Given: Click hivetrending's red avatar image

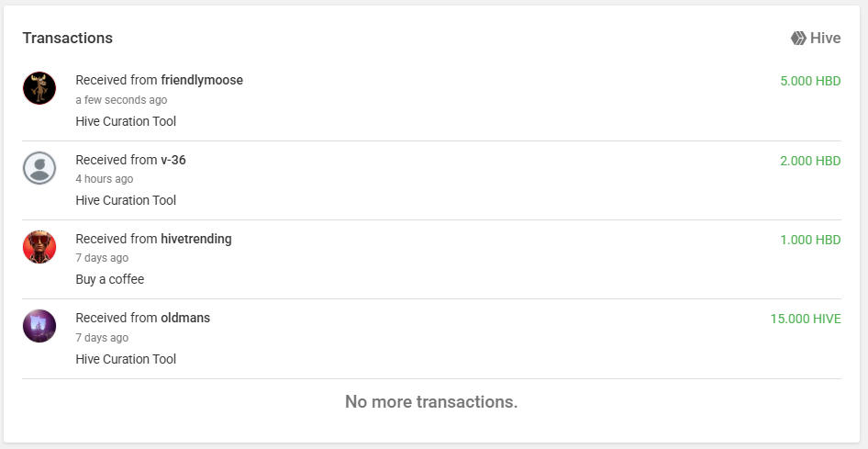Looking at the screenshot, I should pos(39,247).
